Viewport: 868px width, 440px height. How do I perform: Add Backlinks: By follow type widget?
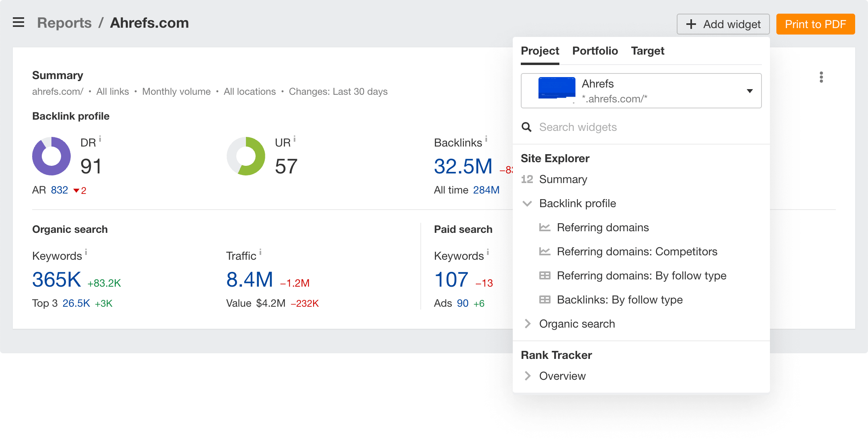tap(641, 300)
